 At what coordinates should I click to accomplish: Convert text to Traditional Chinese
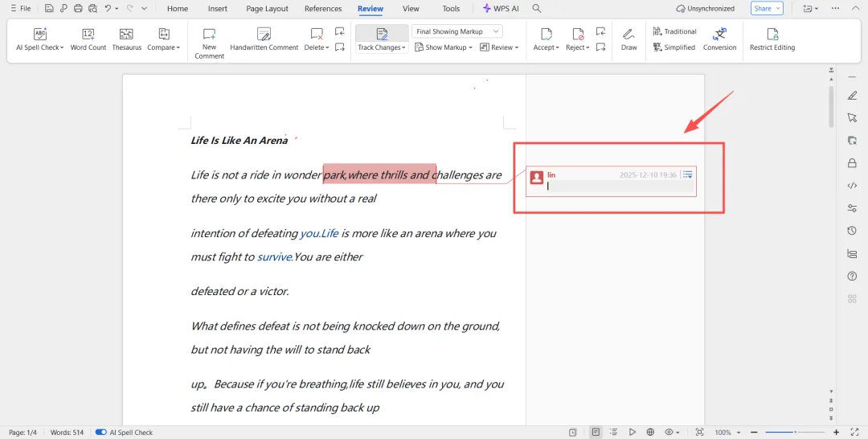(x=675, y=31)
